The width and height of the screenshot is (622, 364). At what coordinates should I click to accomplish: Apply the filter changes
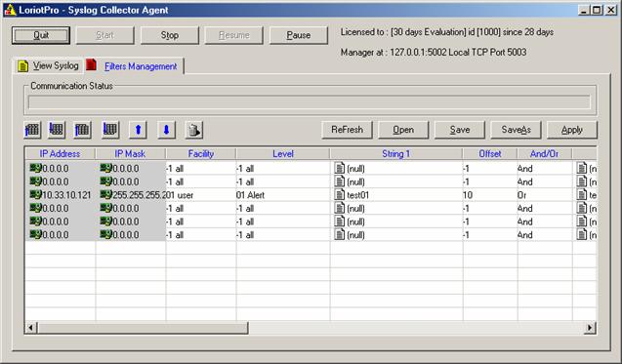coord(572,130)
